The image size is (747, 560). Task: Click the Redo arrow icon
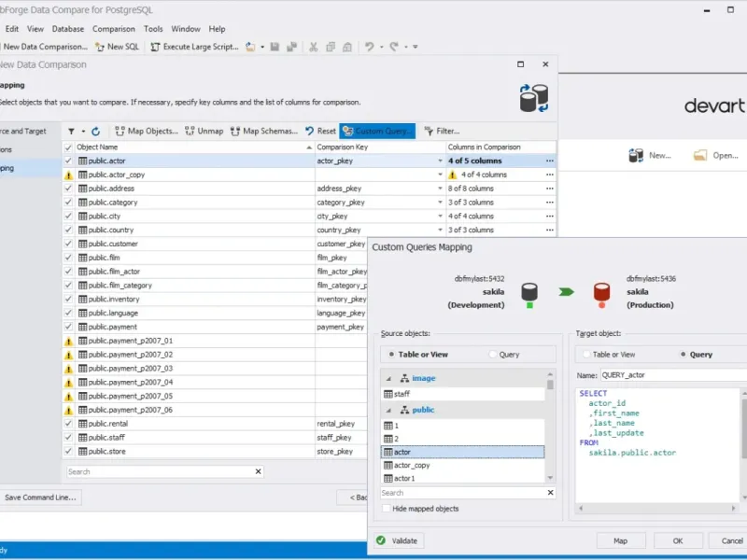coord(394,47)
